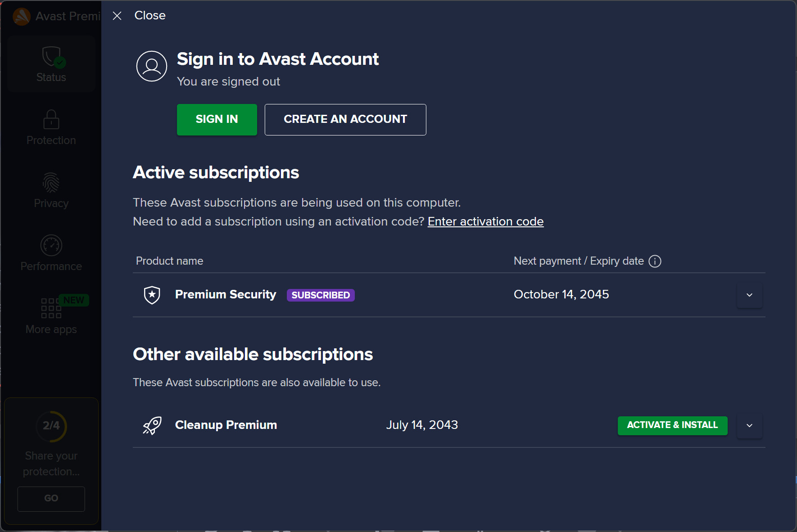
Task: Open the Status tab in sidebar
Action: tap(51, 64)
